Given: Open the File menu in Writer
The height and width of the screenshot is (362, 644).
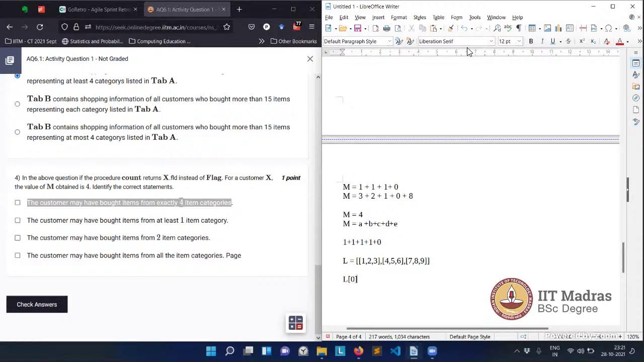Looking at the screenshot, I should tap(329, 17).
